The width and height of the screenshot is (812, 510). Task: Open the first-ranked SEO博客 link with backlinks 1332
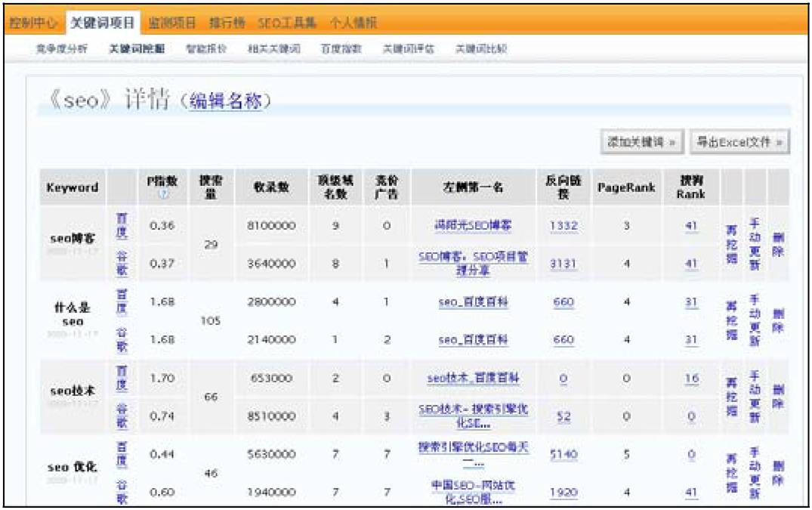473,225
